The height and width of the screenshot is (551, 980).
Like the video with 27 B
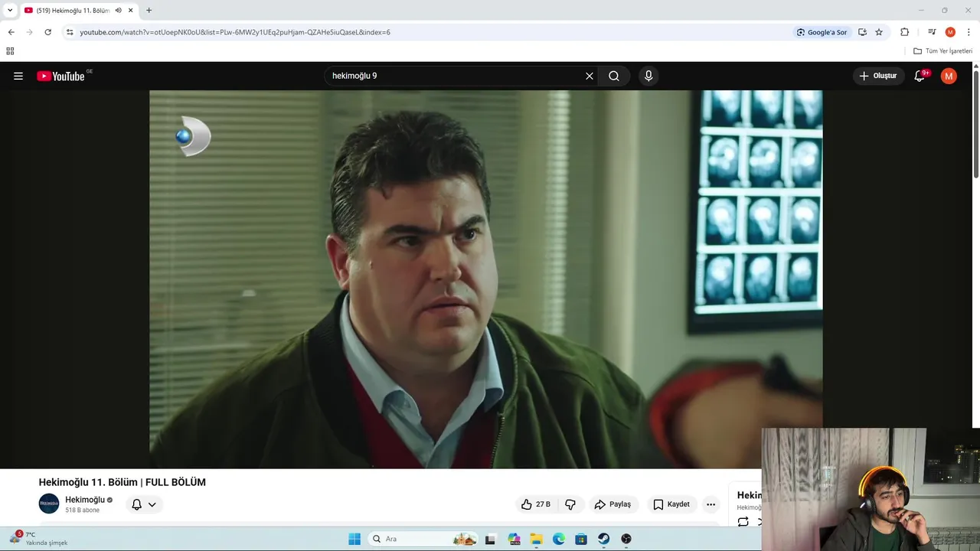point(536,504)
